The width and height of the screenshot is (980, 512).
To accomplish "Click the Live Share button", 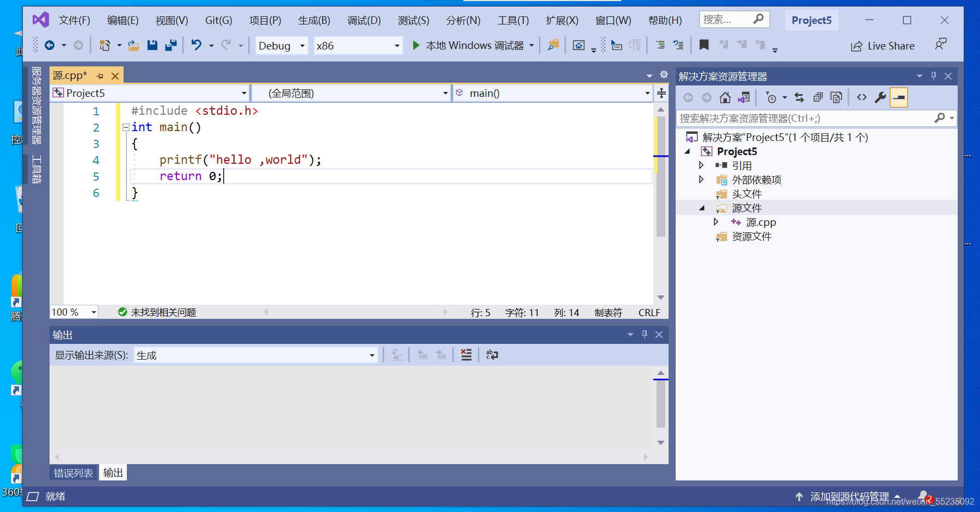I will (883, 46).
